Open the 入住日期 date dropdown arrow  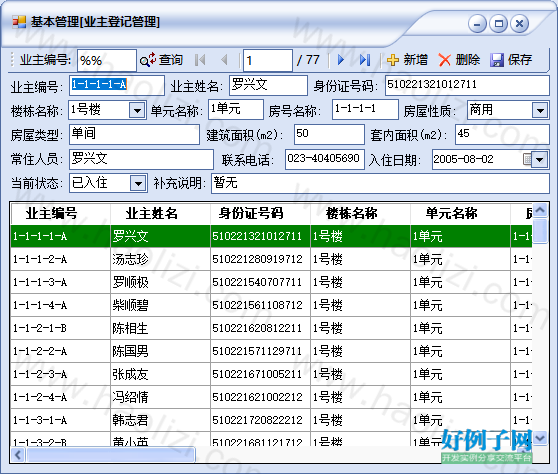point(539,159)
